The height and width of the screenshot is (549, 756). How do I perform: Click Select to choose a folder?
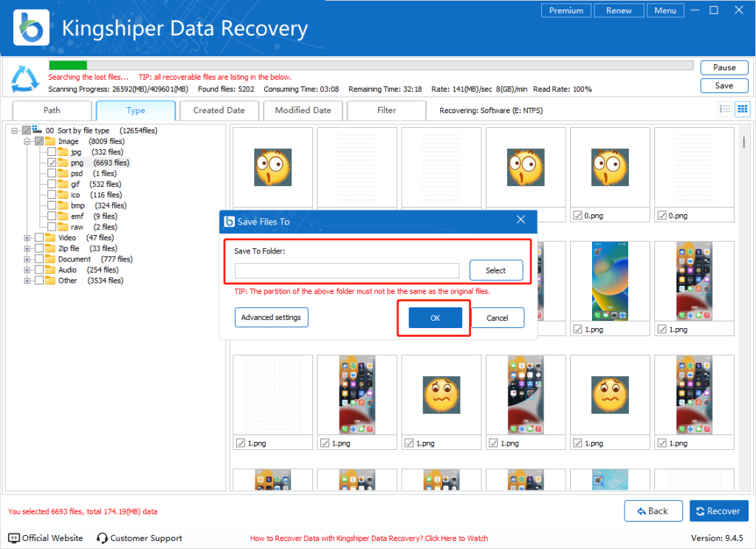tap(495, 270)
